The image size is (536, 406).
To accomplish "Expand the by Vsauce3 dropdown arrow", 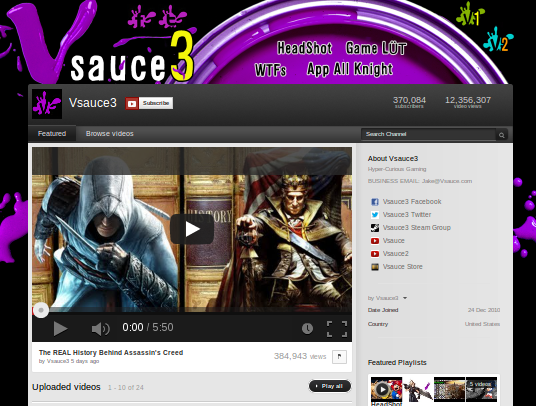I will [405, 298].
